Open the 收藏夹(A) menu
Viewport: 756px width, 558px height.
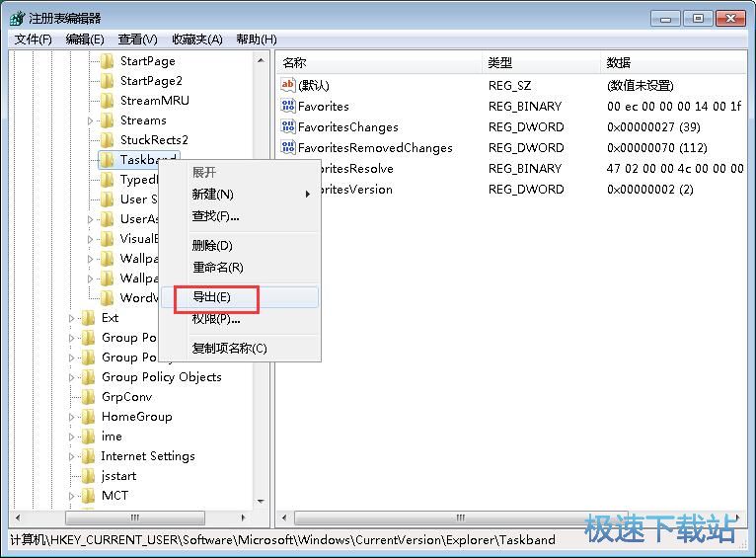[x=197, y=40]
